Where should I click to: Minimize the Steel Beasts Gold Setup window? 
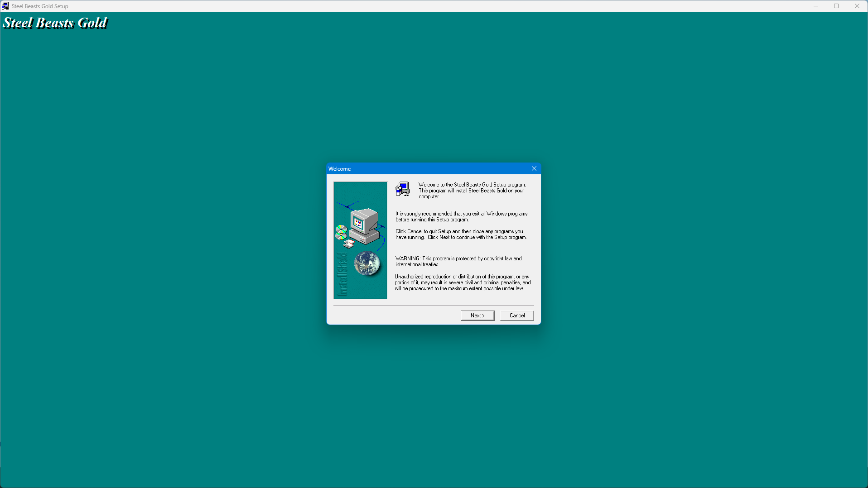tap(816, 6)
